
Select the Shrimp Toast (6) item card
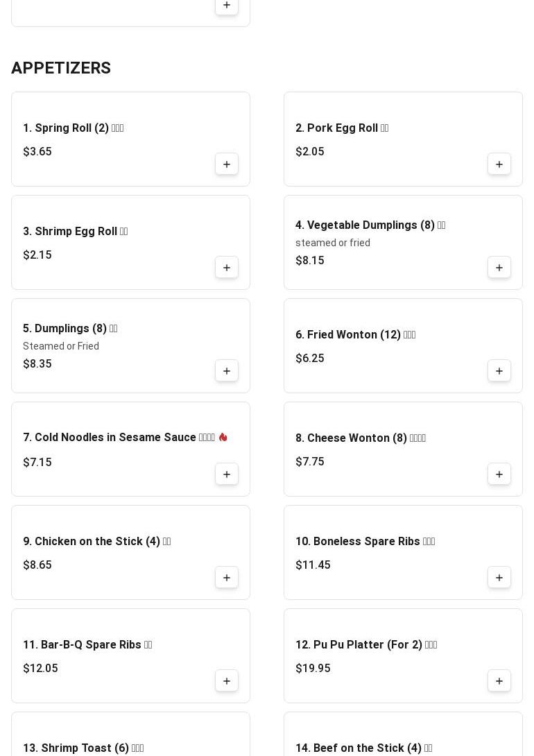point(130,734)
